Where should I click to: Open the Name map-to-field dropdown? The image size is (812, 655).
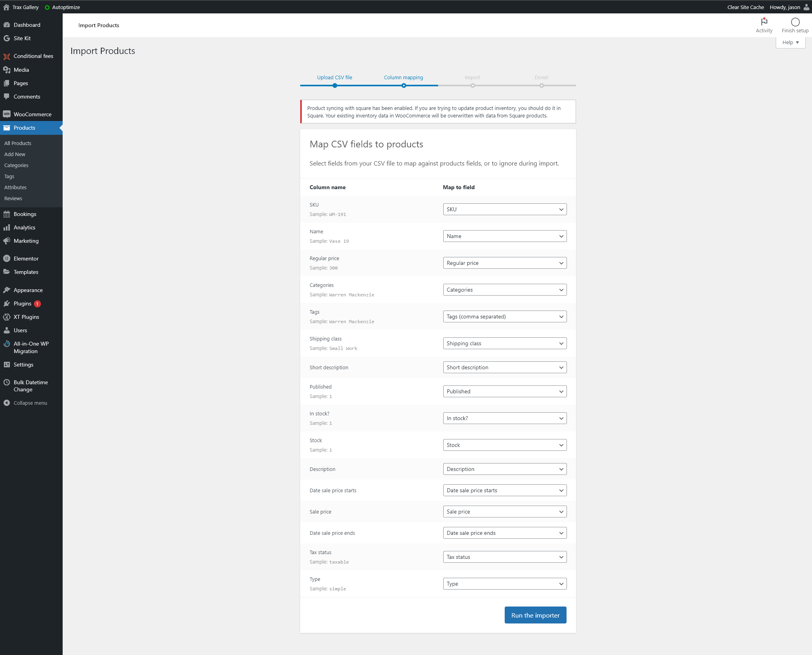(505, 236)
